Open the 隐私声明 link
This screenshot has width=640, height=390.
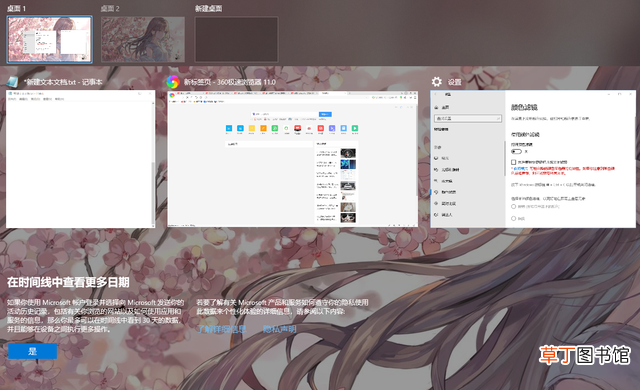(280, 329)
